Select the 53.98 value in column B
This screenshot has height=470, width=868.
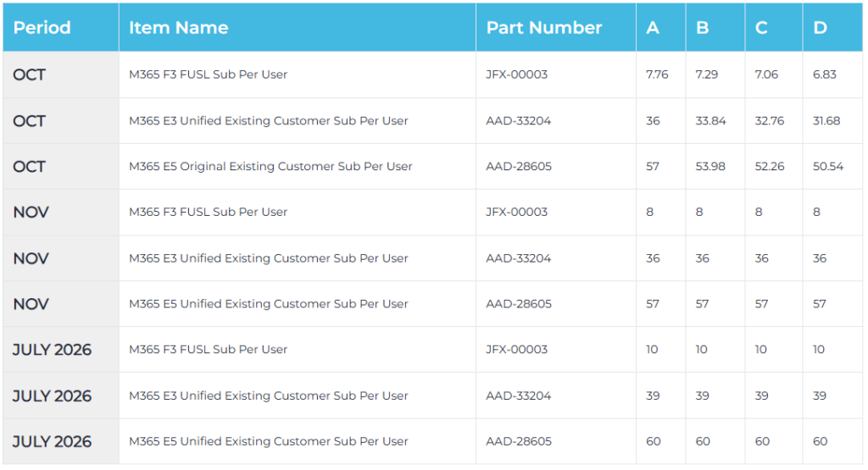coord(710,166)
